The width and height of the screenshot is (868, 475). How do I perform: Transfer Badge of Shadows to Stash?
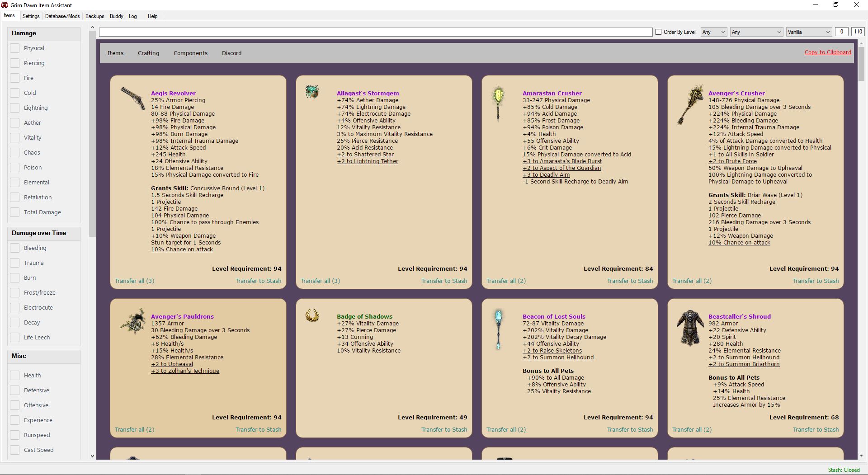(x=444, y=429)
